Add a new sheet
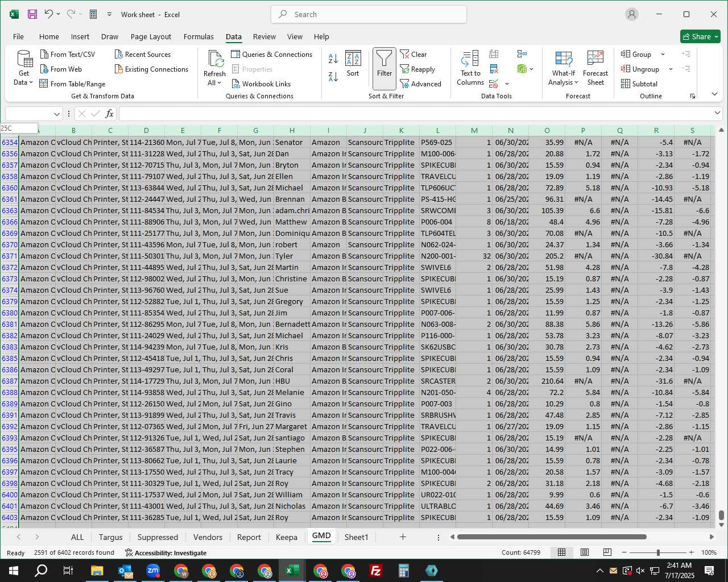Screen dimensions: 728x582 pos(403,537)
